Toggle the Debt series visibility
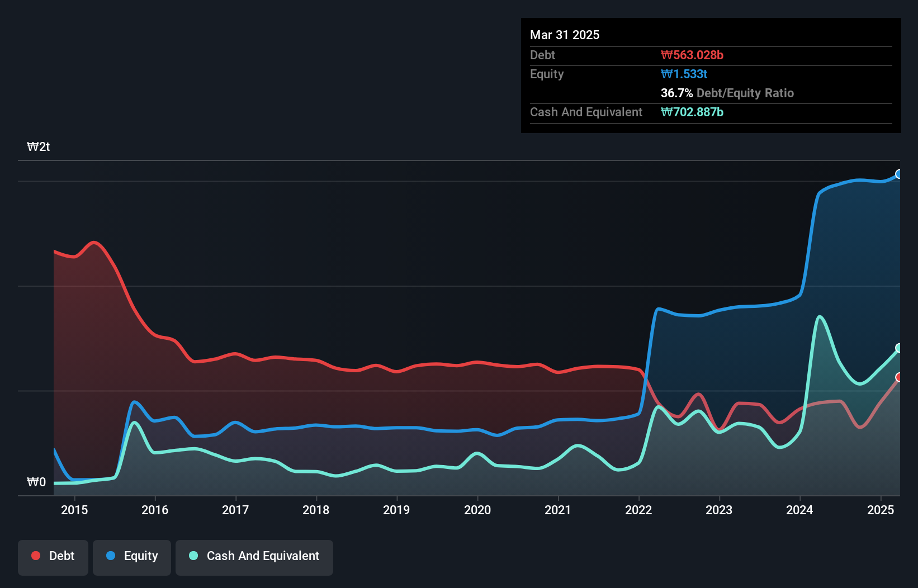Screen dimensions: 918x588 pyautogui.click(x=53, y=557)
